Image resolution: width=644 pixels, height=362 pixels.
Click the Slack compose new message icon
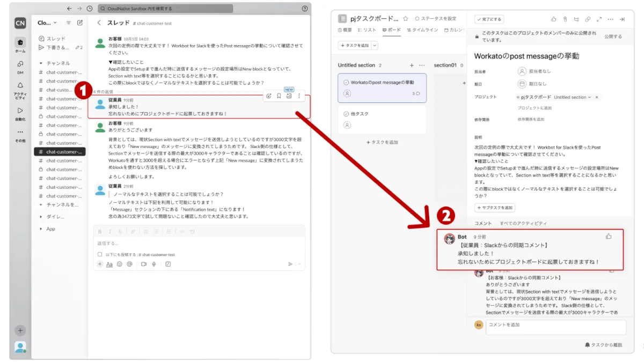tap(80, 23)
